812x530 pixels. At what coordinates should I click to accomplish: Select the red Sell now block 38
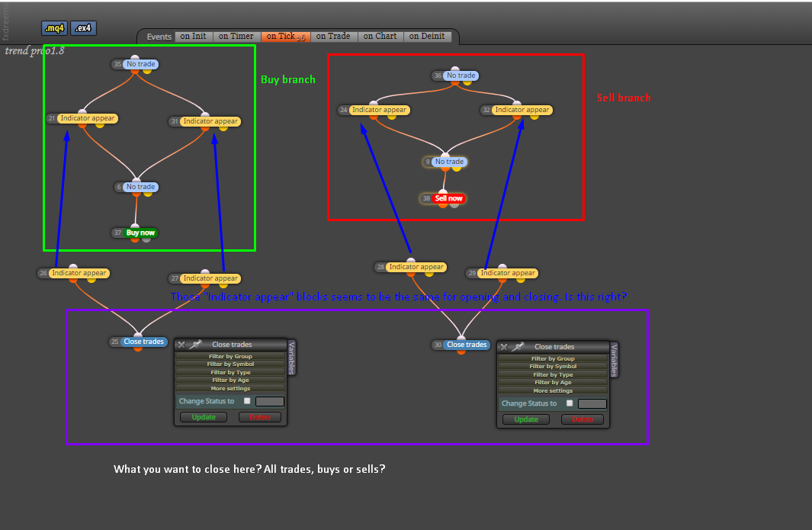tap(448, 198)
